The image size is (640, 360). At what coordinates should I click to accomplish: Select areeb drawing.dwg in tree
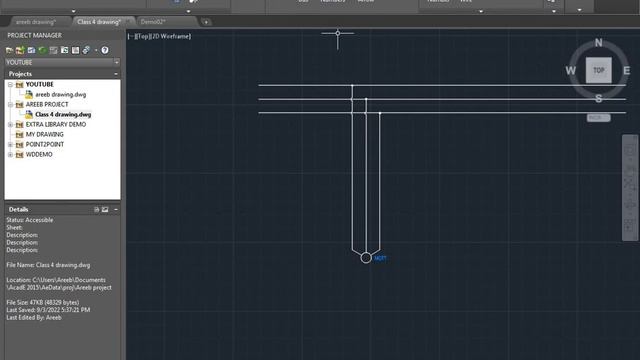click(x=60, y=95)
